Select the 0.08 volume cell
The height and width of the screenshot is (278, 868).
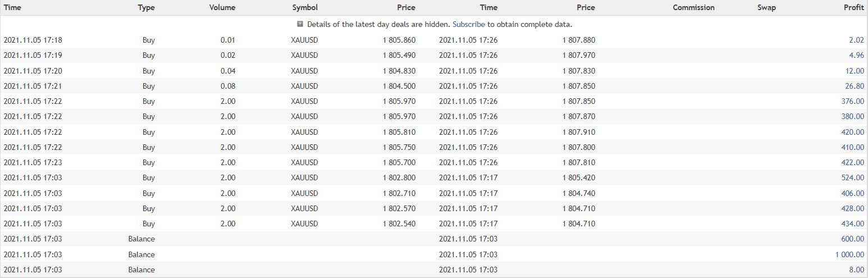228,86
